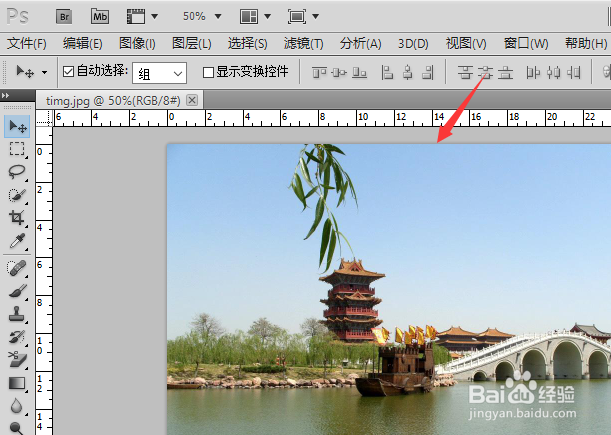The image size is (611, 435).
Task: Select the Lasso tool
Action: [x=17, y=172]
